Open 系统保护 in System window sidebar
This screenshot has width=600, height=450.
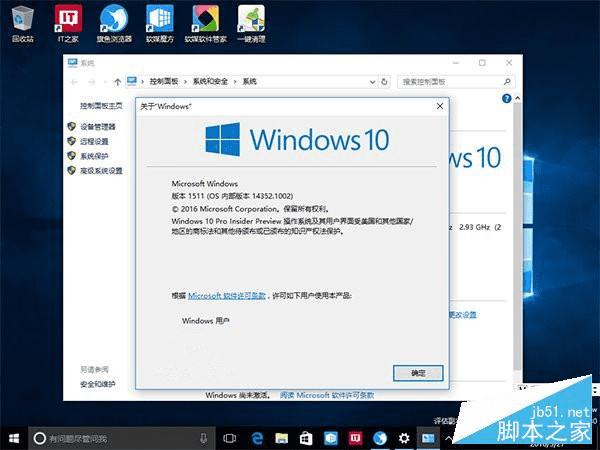94,156
